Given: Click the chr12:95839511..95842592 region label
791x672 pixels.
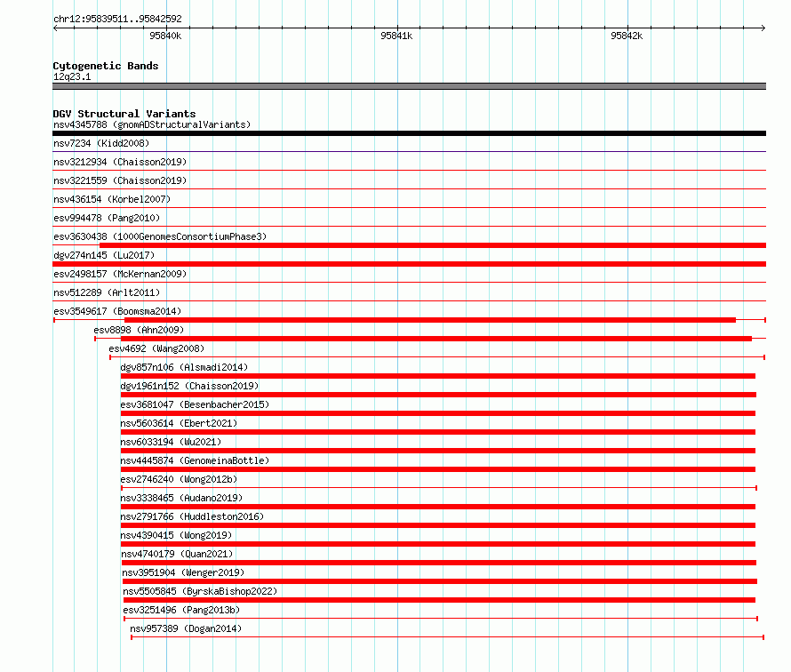Looking at the screenshot, I should tap(117, 19).
